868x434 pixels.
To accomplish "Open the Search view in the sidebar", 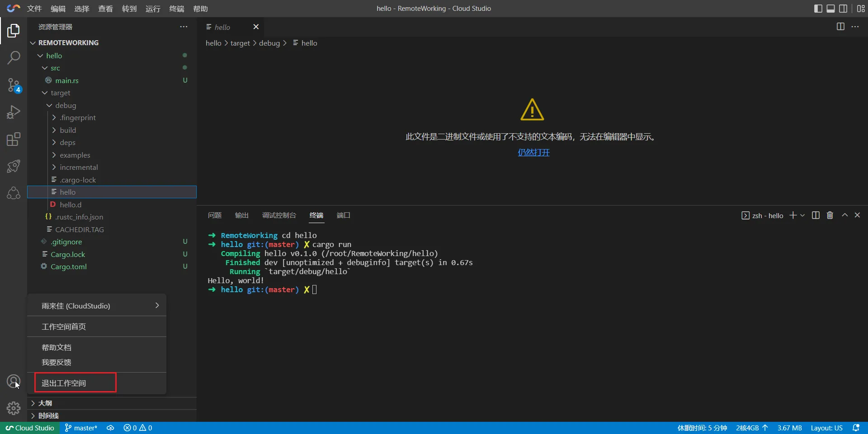I will (x=14, y=58).
